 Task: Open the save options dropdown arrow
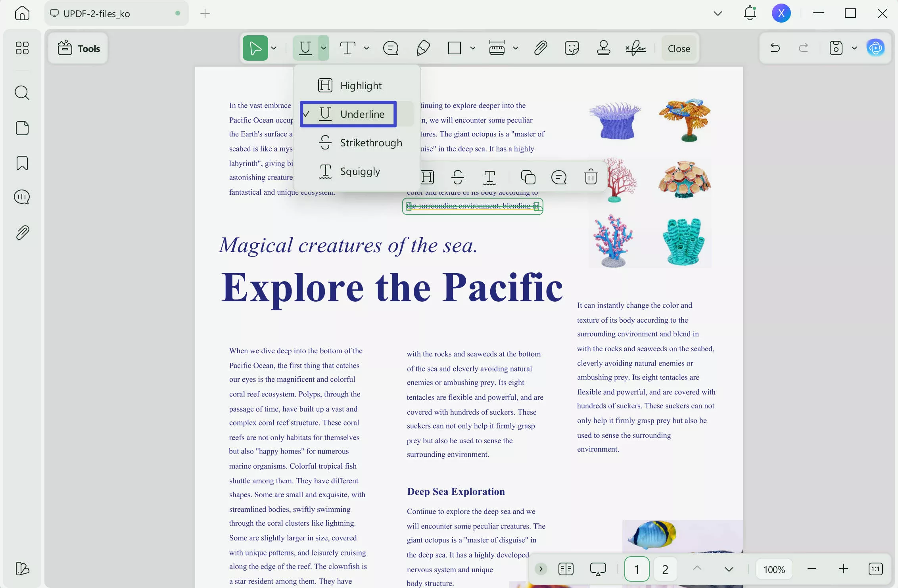point(854,48)
